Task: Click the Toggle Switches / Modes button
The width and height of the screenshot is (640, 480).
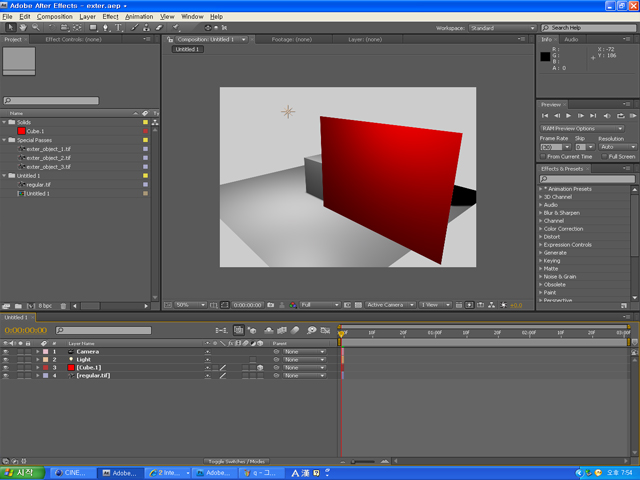Action: point(236,461)
